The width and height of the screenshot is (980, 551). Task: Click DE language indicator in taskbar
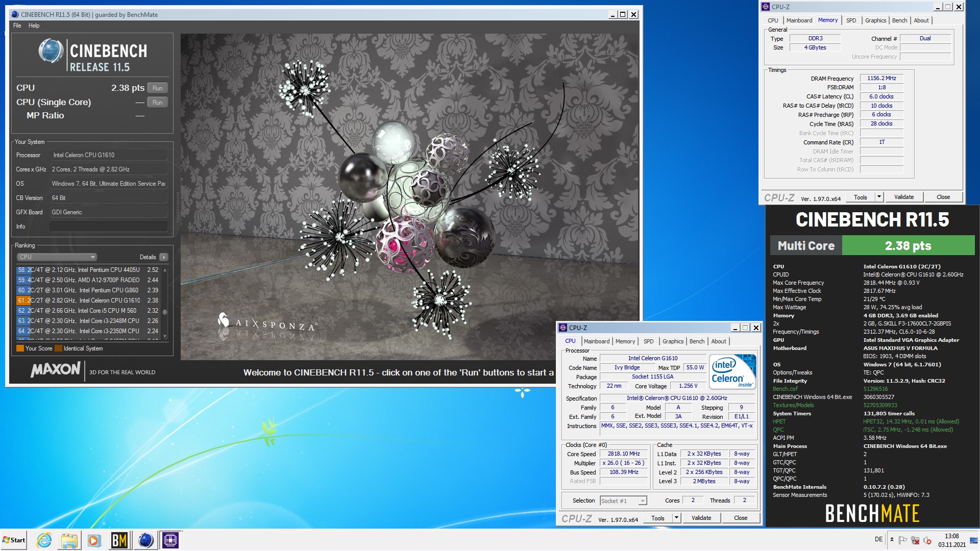878,539
